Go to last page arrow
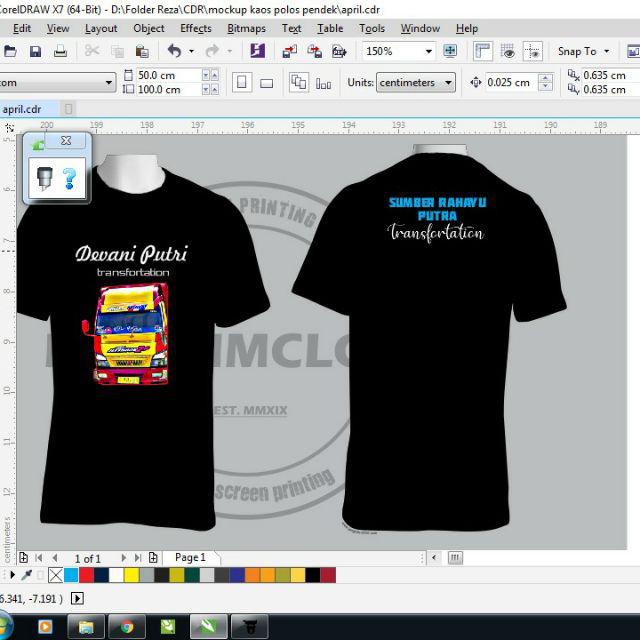Viewport: 640px width, 640px height. pyautogui.click(x=138, y=558)
